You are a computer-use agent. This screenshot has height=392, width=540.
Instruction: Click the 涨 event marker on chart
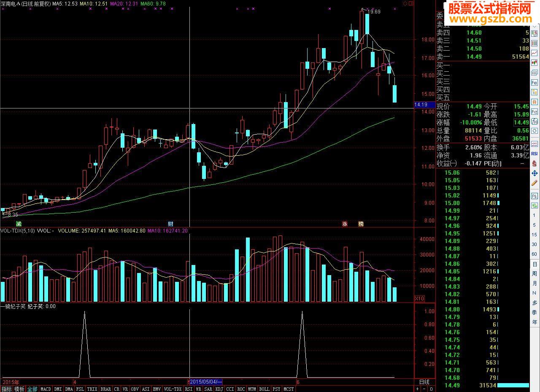coord(345,224)
